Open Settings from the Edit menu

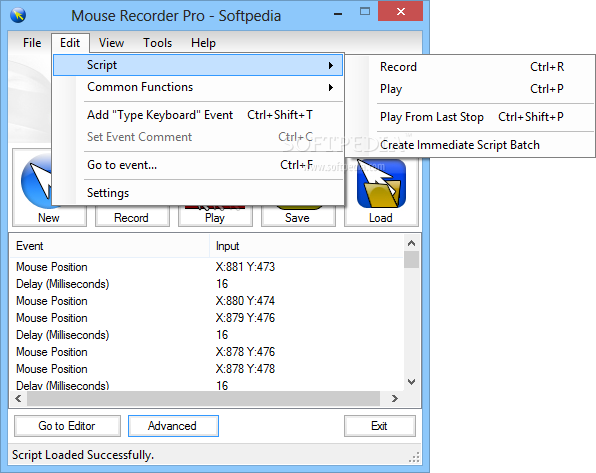(198, 193)
